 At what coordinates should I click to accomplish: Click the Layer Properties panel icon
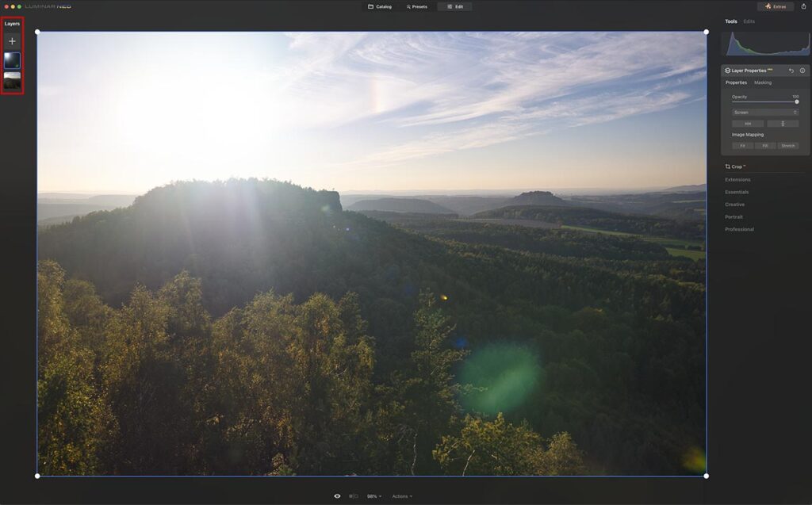click(727, 70)
